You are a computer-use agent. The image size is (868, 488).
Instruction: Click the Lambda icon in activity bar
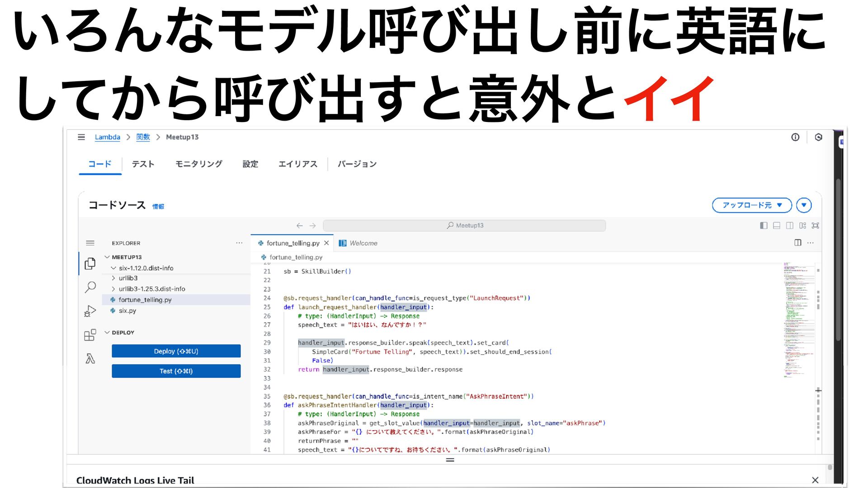90,359
